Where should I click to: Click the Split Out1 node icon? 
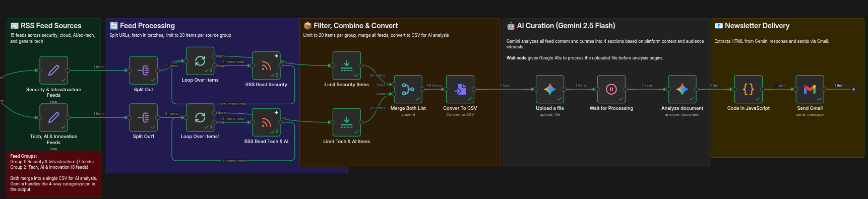144,117
